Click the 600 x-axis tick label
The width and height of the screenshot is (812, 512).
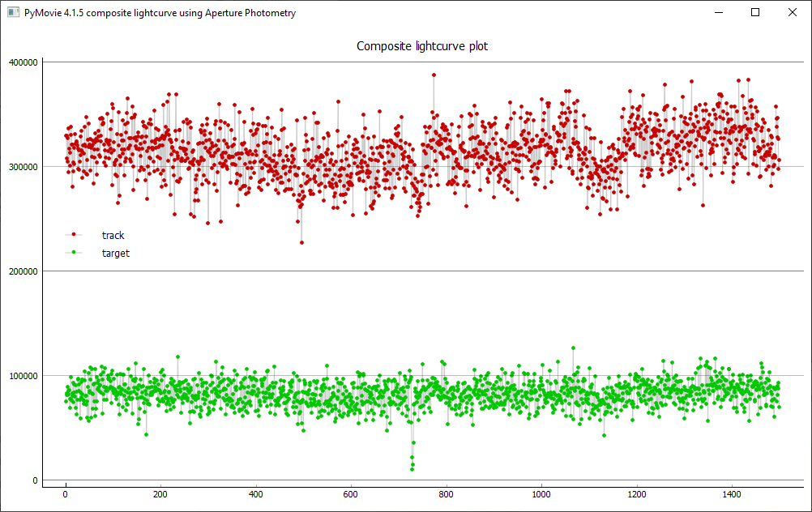[351, 493]
